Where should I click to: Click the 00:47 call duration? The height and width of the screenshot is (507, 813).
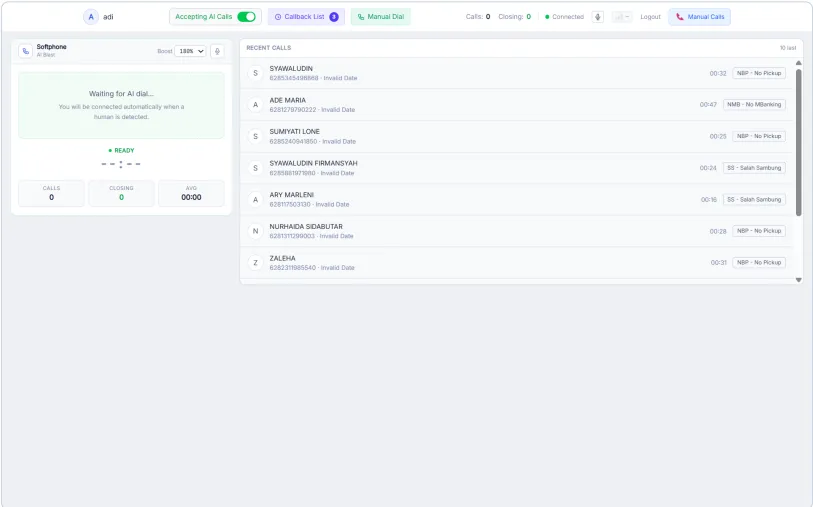708,105
